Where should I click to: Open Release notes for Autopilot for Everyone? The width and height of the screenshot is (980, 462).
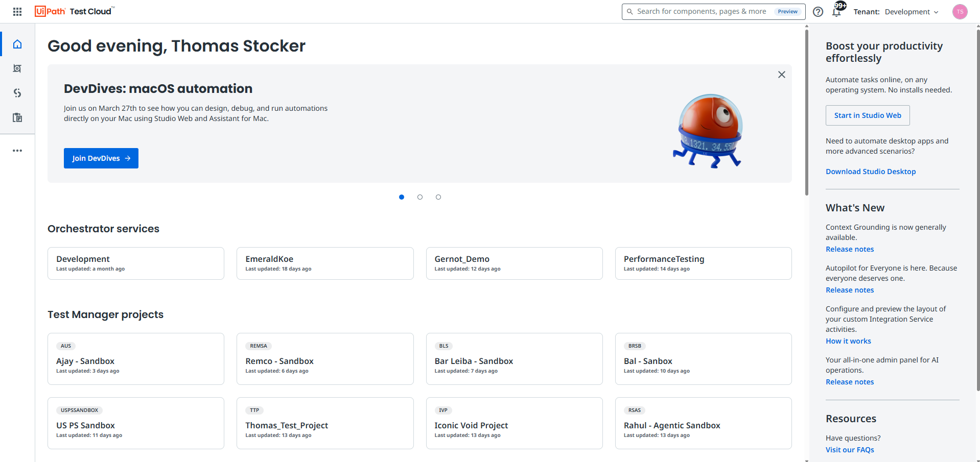850,290
